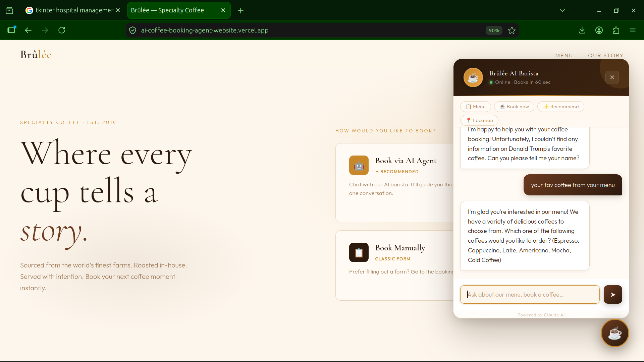Reset the 90% zoom level badge
The image size is (644, 362).
(x=494, y=31)
